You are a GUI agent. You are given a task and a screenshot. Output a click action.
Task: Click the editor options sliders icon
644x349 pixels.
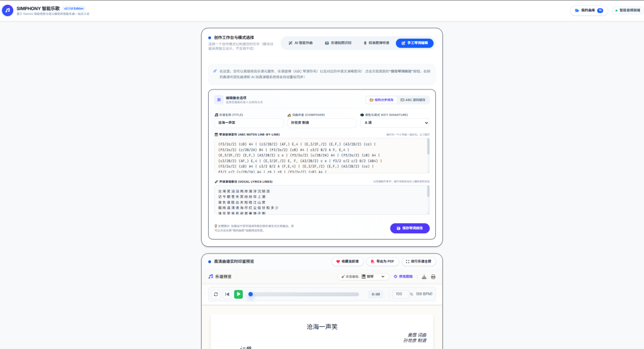point(219,100)
